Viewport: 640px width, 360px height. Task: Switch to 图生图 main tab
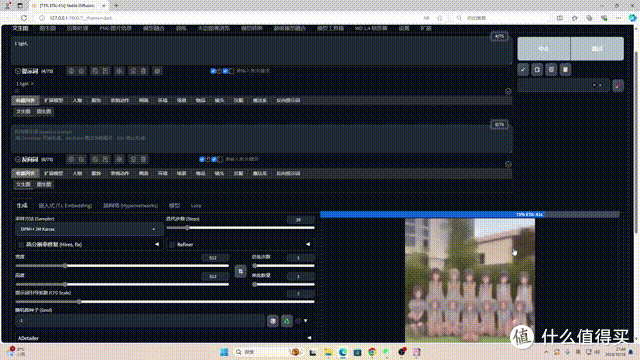point(47,29)
